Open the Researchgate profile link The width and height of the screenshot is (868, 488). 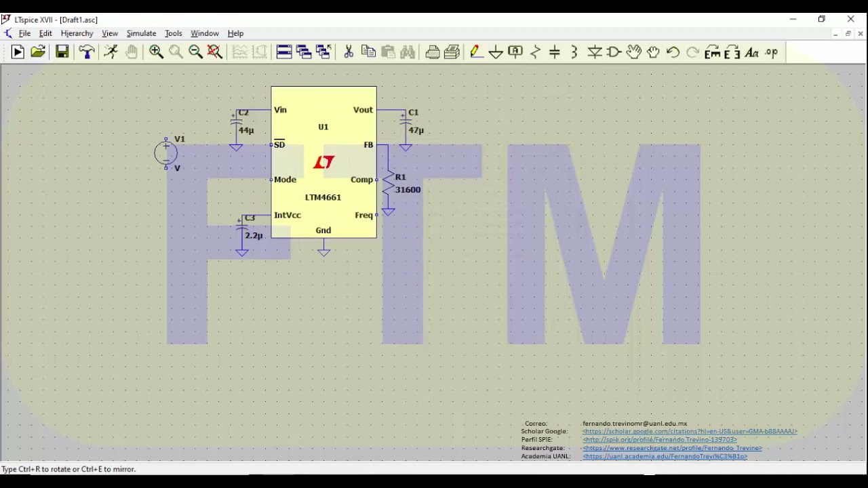pyautogui.click(x=672, y=448)
